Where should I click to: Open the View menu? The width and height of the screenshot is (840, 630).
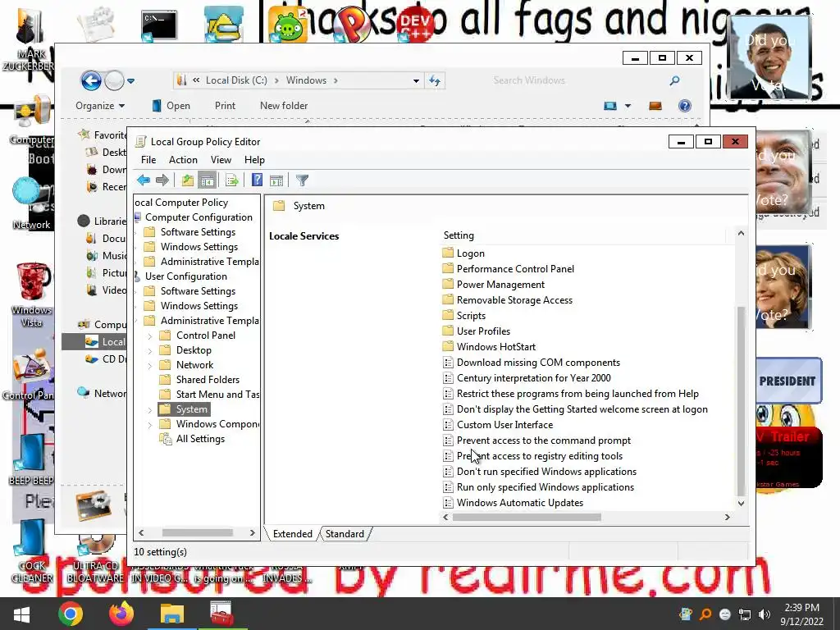point(221,160)
